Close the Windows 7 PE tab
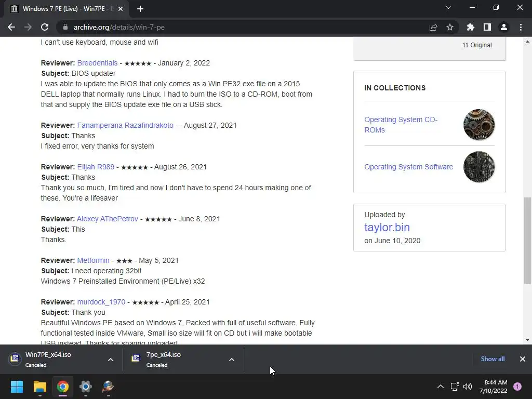This screenshot has height=399, width=532. [121, 9]
